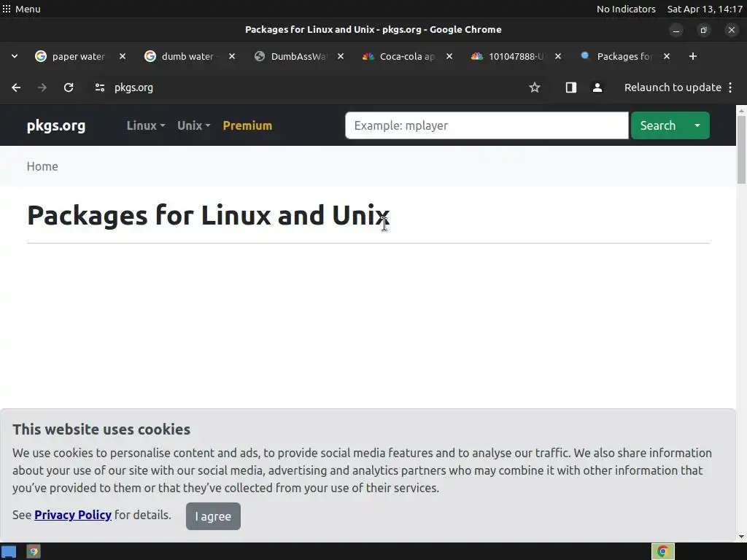The width and height of the screenshot is (747, 560).
Task: Accept cookies with I agree button
Action: (x=213, y=516)
